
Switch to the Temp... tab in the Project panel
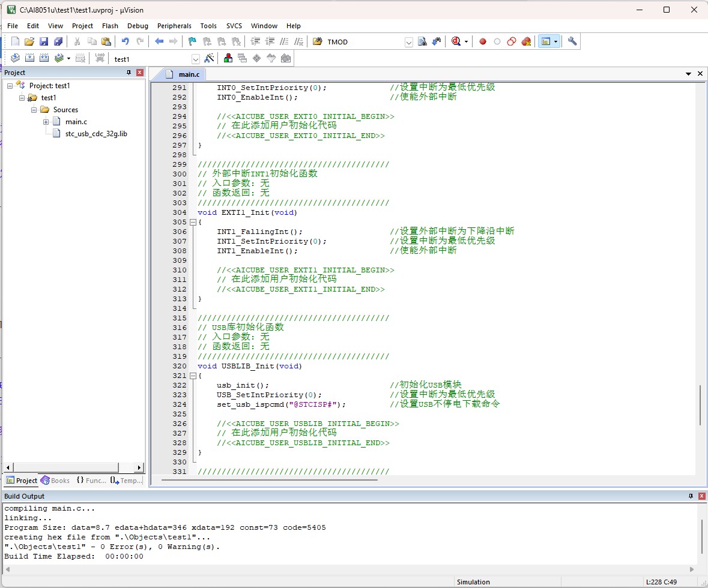(x=127, y=481)
